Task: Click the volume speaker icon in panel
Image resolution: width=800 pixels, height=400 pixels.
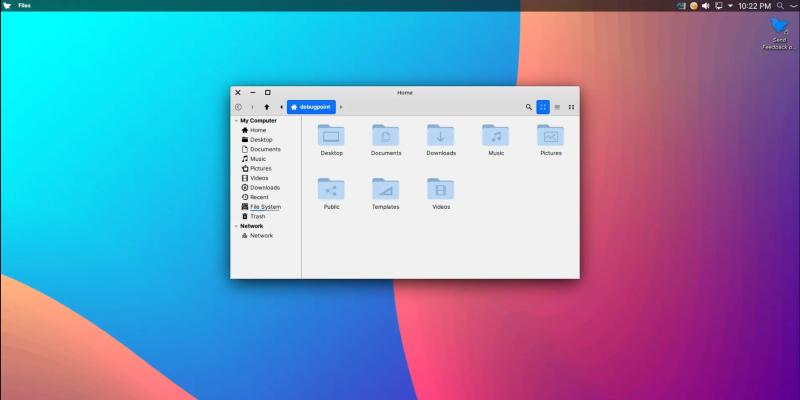Action: [705, 6]
